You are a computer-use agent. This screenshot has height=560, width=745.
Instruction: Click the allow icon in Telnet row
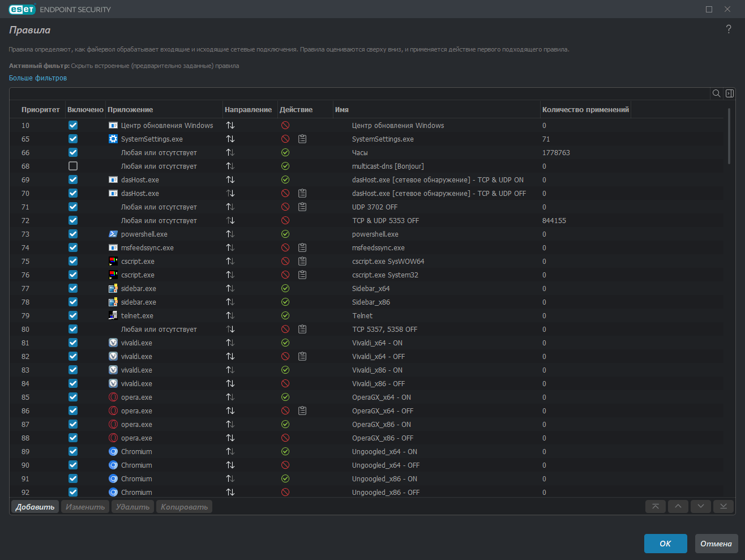[x=285, y=315]
